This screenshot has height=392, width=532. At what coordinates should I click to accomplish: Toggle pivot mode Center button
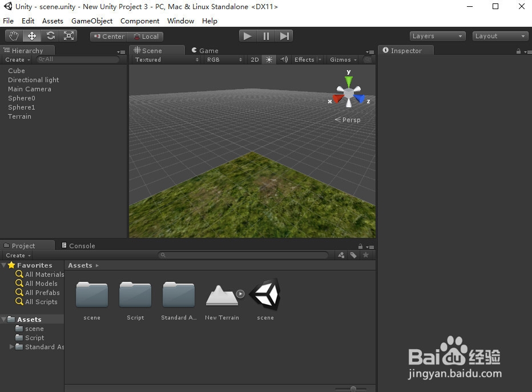point(109,37)
